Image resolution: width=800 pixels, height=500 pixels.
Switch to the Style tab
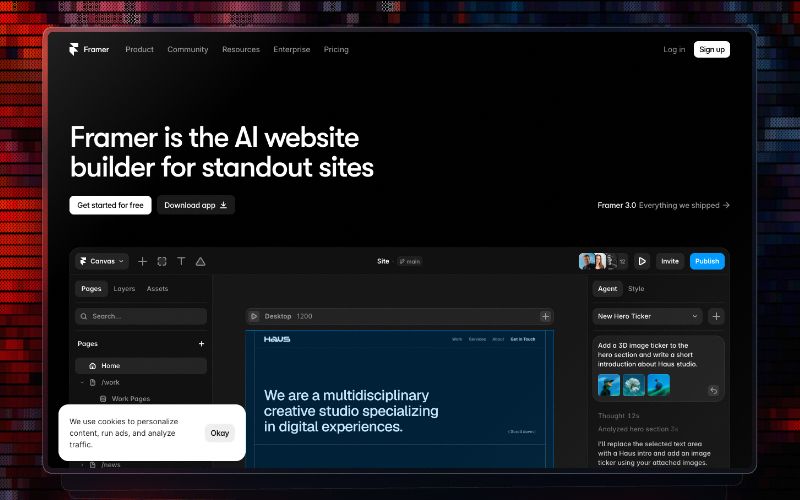point(636,289)
